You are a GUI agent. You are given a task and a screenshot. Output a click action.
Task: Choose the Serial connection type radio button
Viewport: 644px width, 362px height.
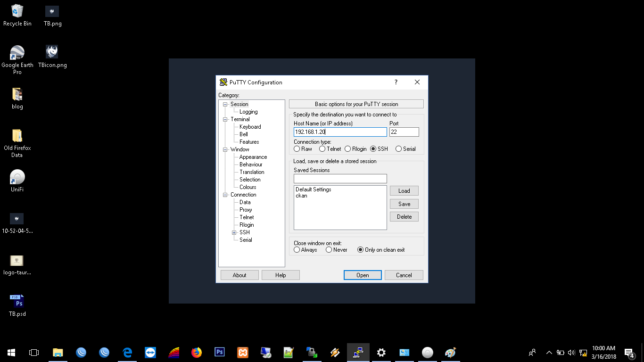406,149
